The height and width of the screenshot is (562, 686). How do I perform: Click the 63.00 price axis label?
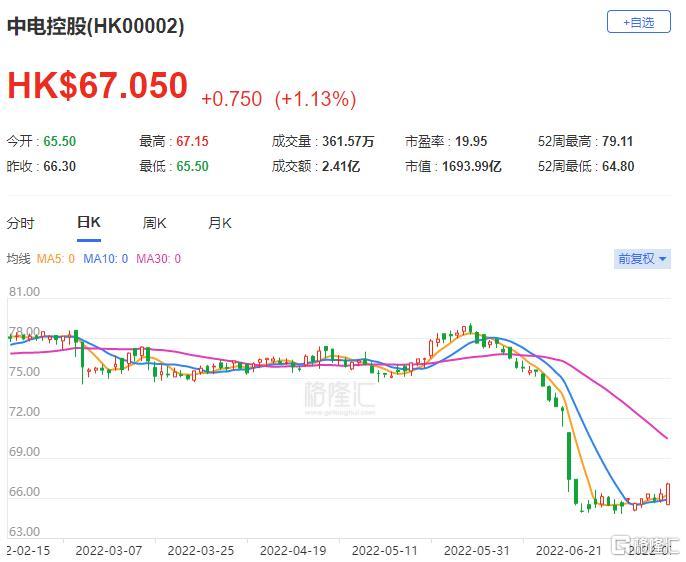point(24,531)
